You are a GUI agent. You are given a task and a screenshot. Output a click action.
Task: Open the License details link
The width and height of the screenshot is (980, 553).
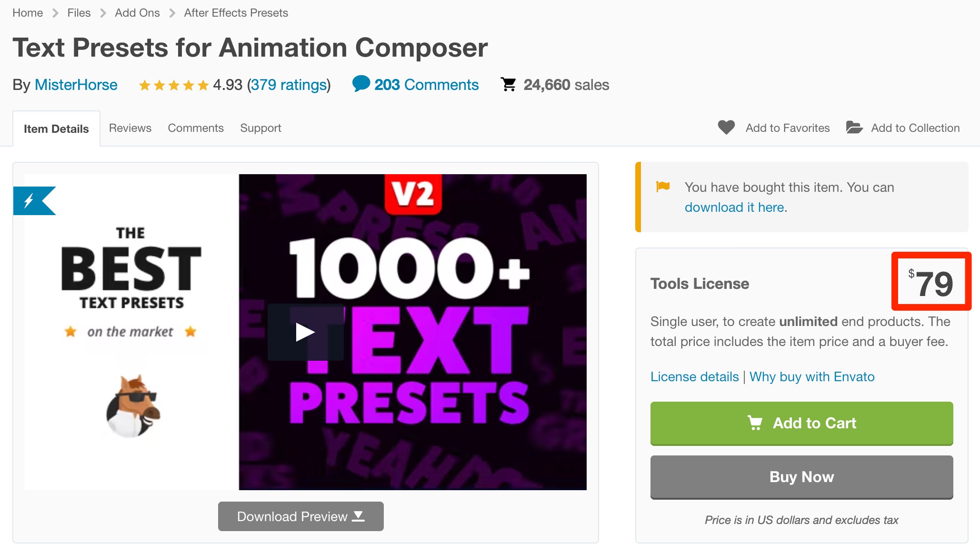[695, 376]
